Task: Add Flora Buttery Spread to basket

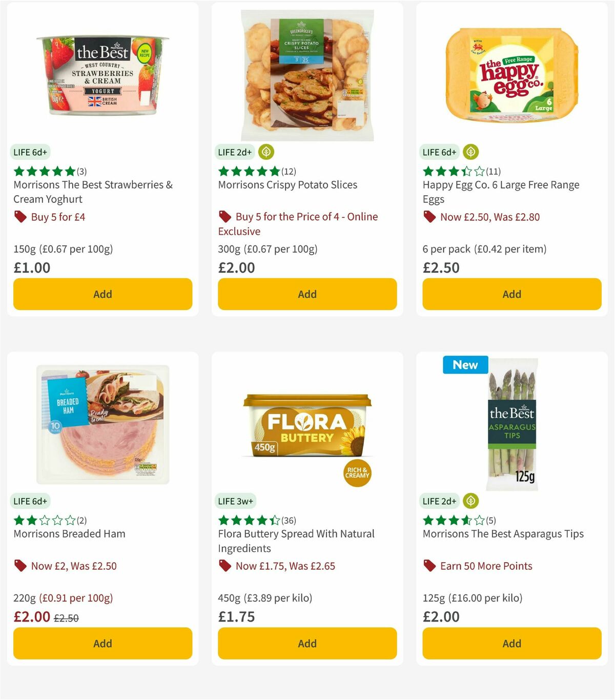Action: point(306,643)
